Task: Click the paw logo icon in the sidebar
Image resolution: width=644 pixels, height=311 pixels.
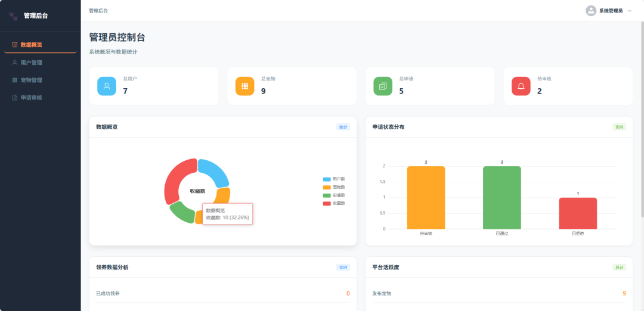Action: pyautogui.click(x=14, y=16)
